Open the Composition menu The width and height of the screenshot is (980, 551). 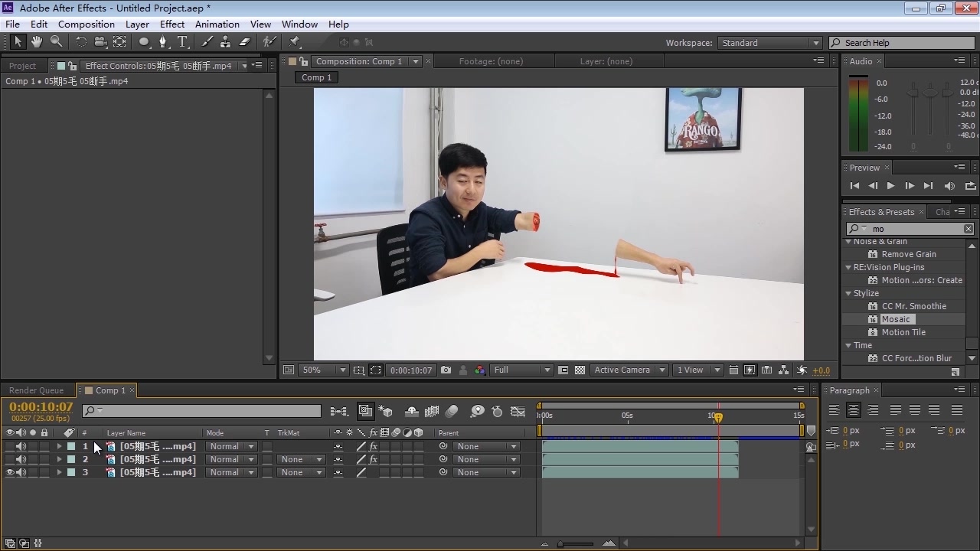click(x=86, y=24)
